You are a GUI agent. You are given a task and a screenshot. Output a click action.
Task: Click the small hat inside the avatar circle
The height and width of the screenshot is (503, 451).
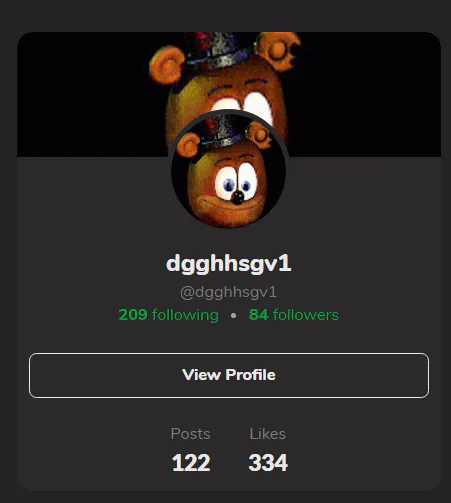pyautogui.click(x=222, y=132)
